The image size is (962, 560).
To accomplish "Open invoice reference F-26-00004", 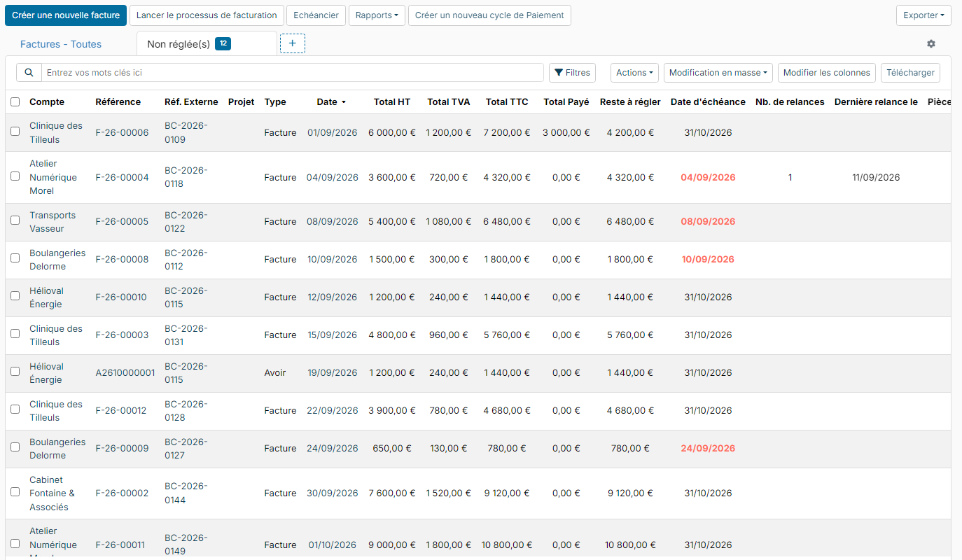I will (x=122, y=177).
